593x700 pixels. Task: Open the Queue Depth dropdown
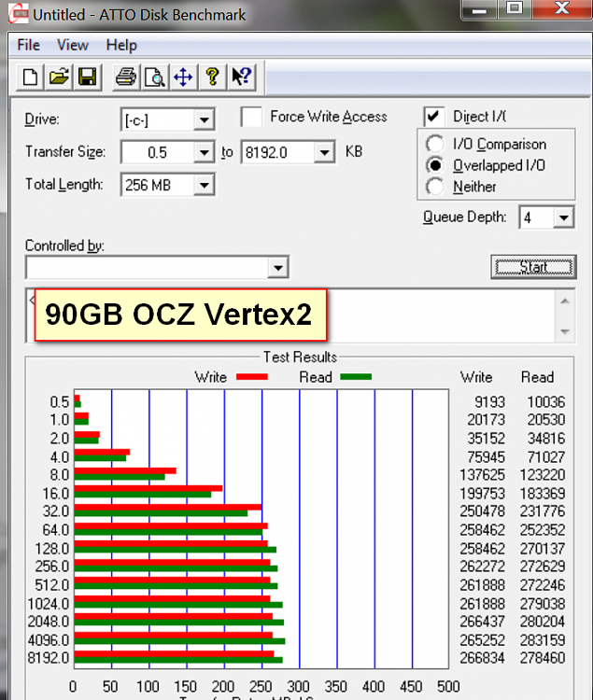pos(563,217)
